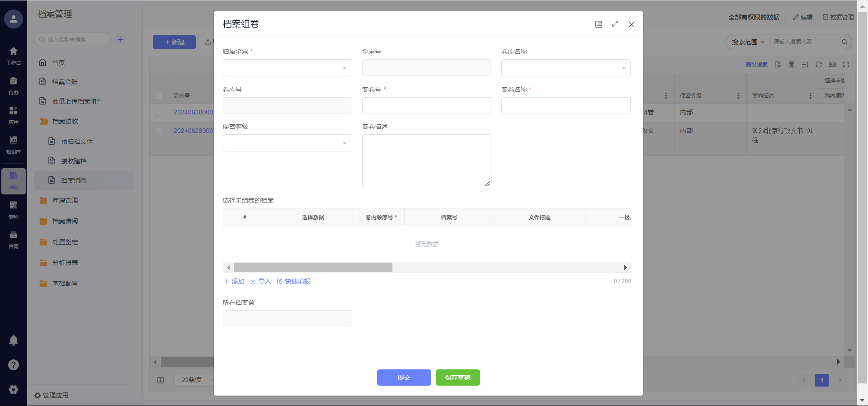Image resolution: width=868 pixels, height=406 pixels.
Task: Click the notification bell icon
Action: pos(14,340)
